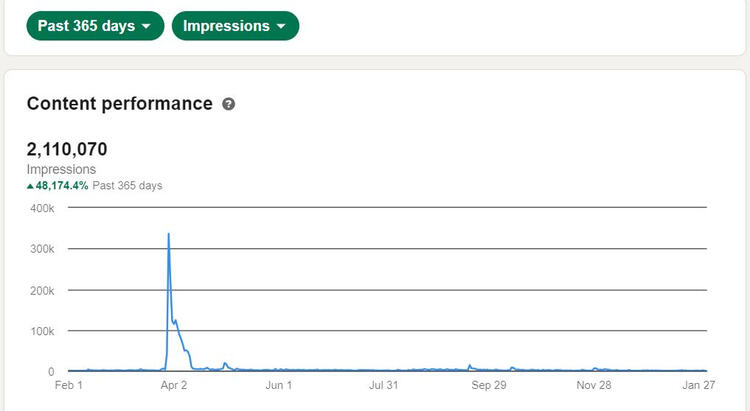Open the Past 365 days dropdown

95,26
